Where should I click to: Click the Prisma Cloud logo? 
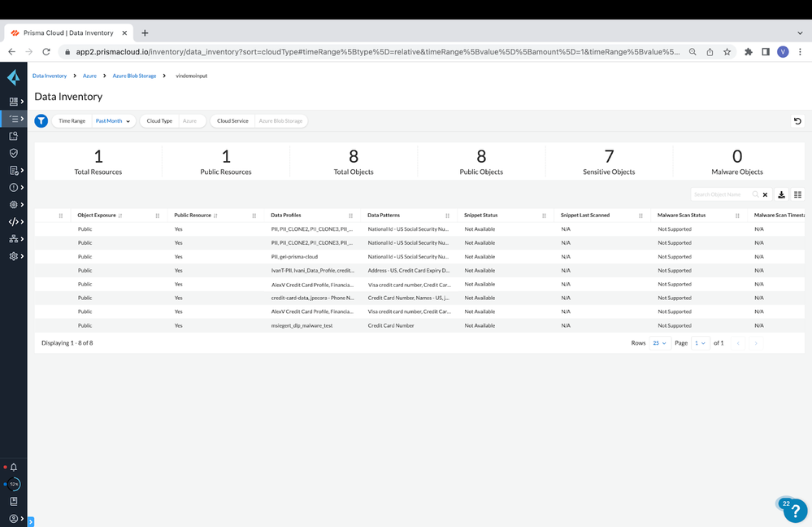coord(13,78)
